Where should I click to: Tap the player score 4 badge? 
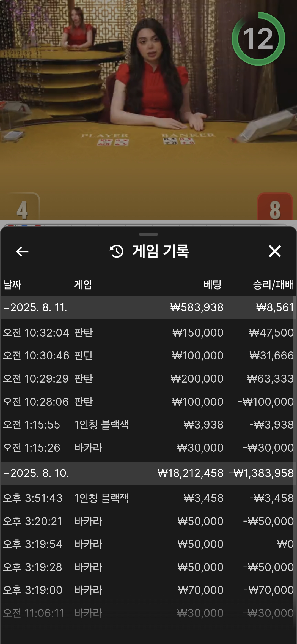[x=22, y=208]
